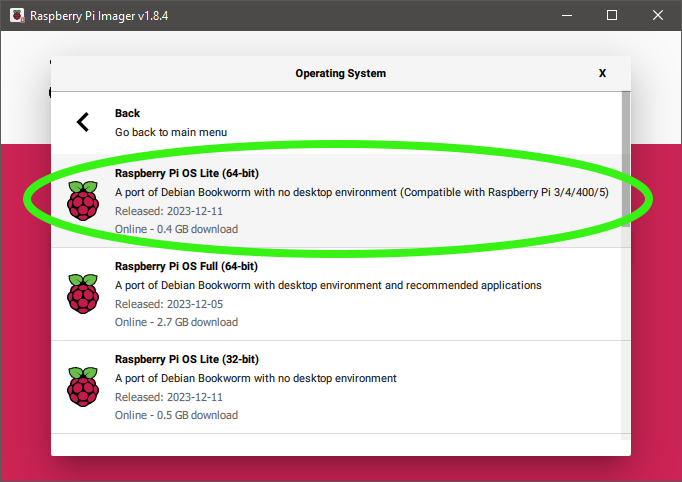This screenshot has width=682, height=482.
Task: Select Raspberry Pi OS Lite (32-bit) title
Action: pyautogui.click(x=187, y=359)
